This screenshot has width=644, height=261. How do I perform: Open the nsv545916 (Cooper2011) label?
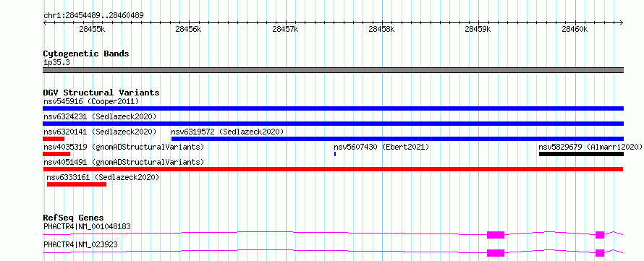[x=91, y=101]
